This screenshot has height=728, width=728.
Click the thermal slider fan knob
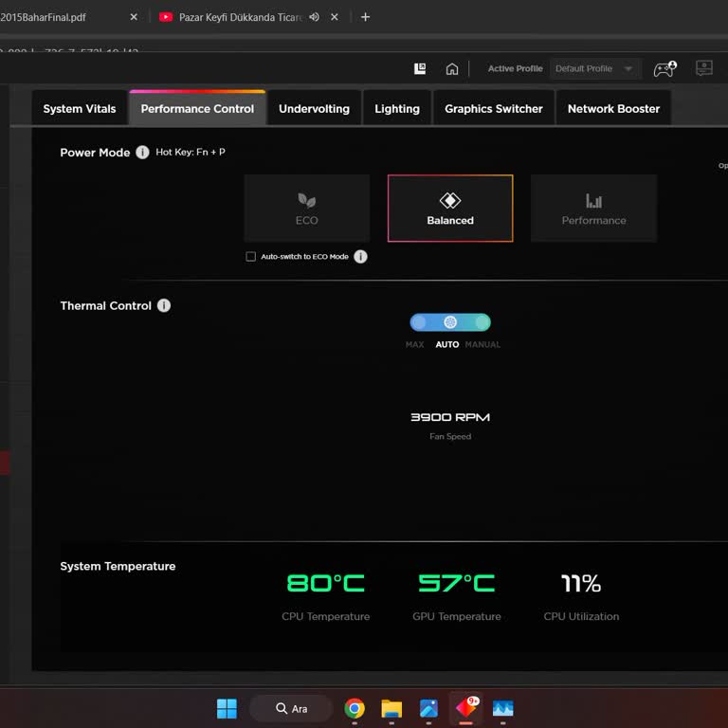pos(450,321)
